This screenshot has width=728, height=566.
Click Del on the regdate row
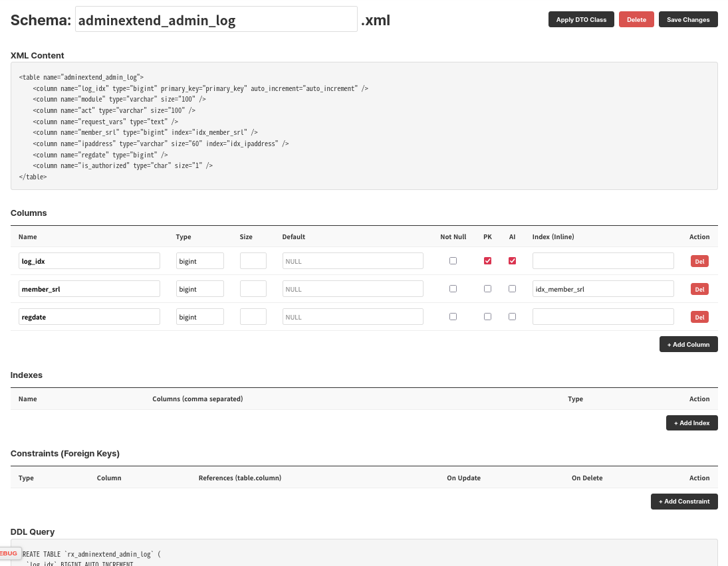coord(699,317)
